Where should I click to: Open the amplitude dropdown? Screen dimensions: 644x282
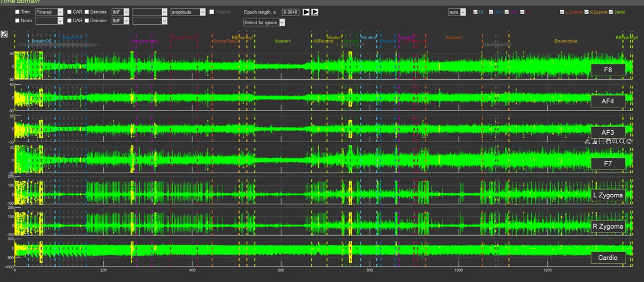pos(188,12)
